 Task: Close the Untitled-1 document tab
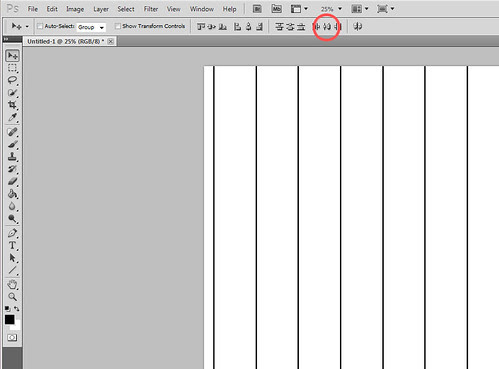pos(110,41)
